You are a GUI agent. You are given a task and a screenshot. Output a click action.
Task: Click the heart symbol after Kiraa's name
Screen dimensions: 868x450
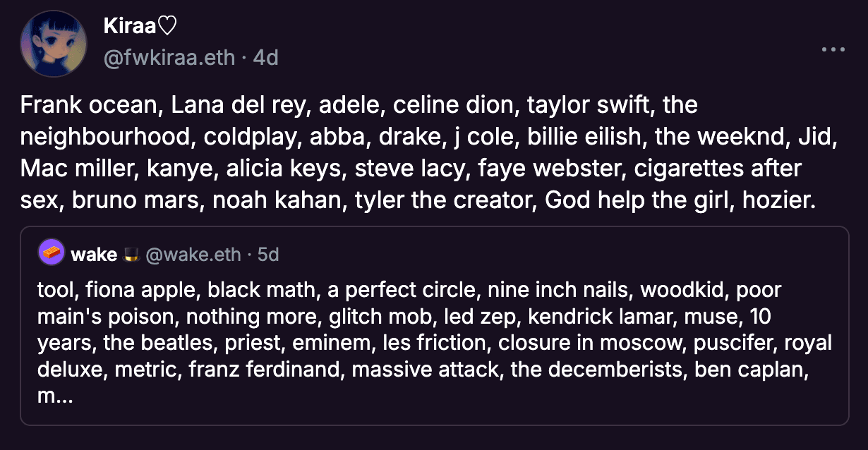(166, 27)
